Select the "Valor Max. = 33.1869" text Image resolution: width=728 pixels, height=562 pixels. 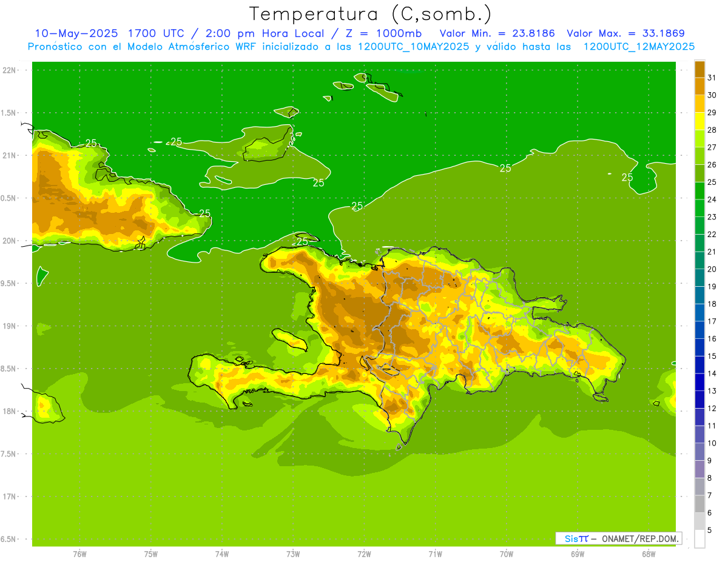point(626,33)
